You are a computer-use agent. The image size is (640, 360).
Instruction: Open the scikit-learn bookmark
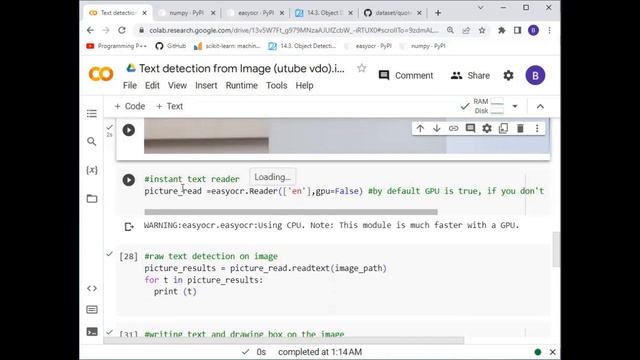pos(227,46)
